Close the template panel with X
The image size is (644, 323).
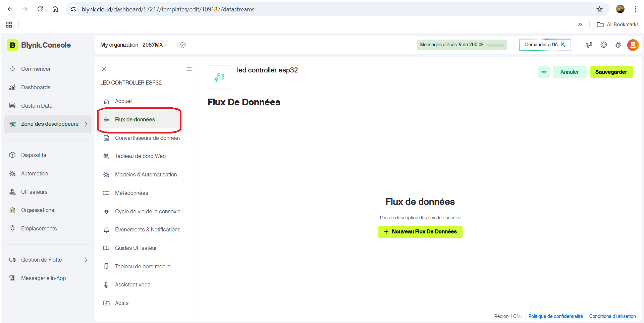(104, 69)
